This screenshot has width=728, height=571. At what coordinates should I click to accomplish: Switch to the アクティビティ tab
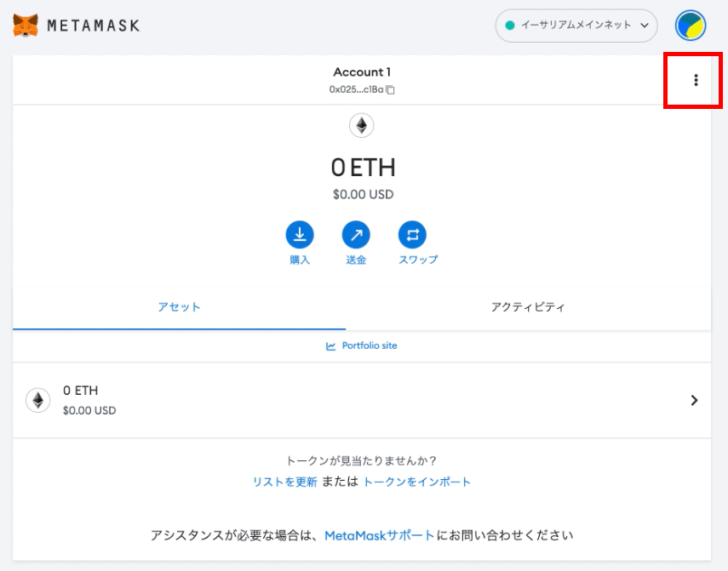(529, 307)
